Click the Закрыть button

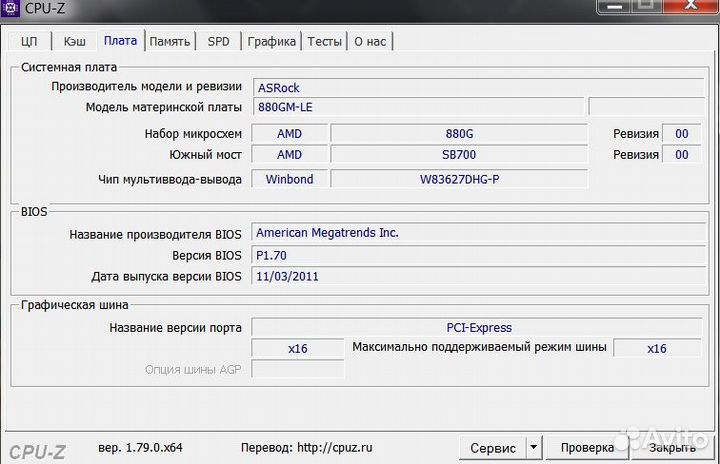pos(672,448)
